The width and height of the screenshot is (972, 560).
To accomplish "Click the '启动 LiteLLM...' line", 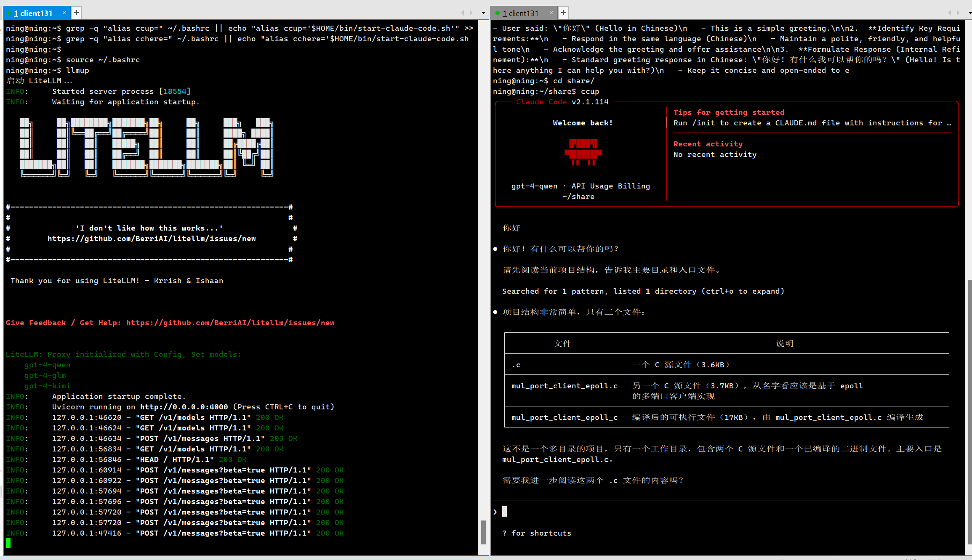I will click(39, 81).
